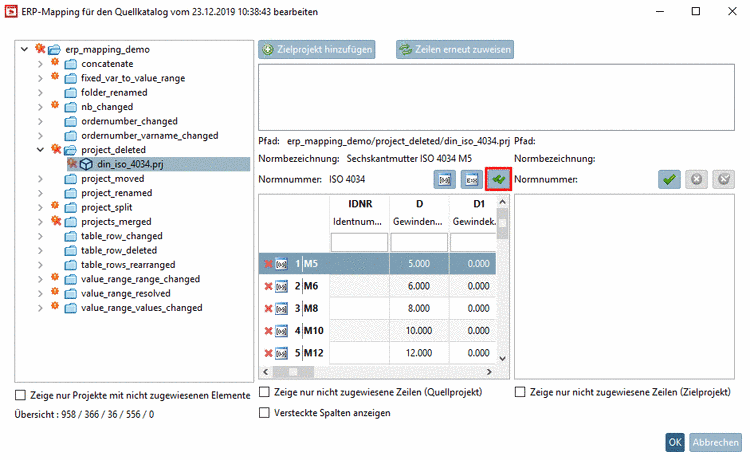Select the project_split tree item
Screen dimensions: 750x460
point(107,208)
